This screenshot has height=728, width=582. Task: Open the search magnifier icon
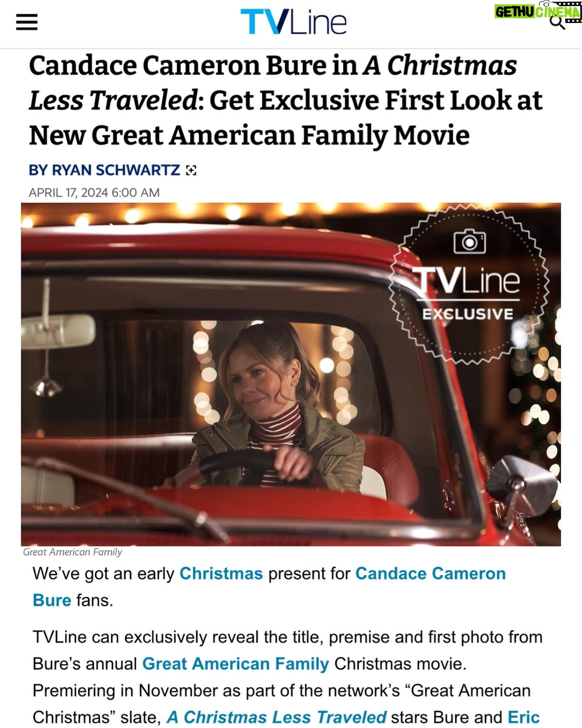[x=557, y=23]
